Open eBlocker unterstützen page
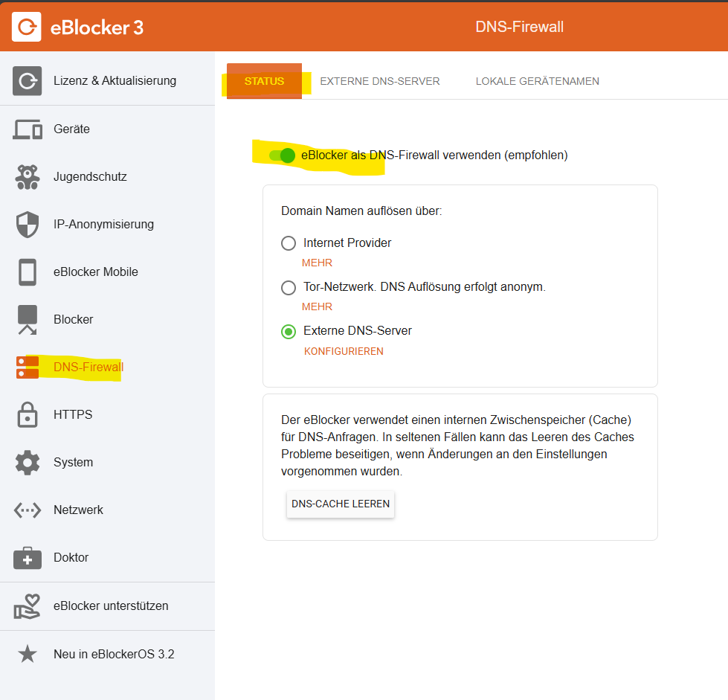 111,606
